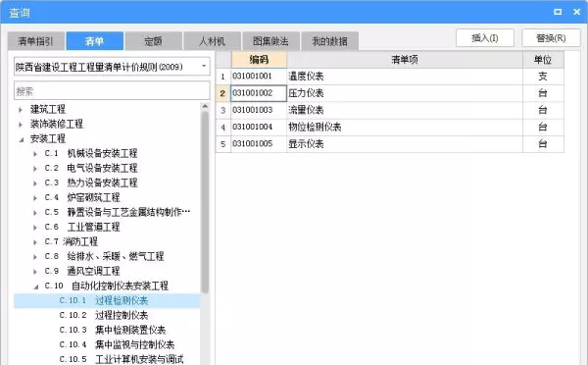The image size is (588, 365).
Task: Maximize the 查询 dialog window
Action: coord(558,12)
